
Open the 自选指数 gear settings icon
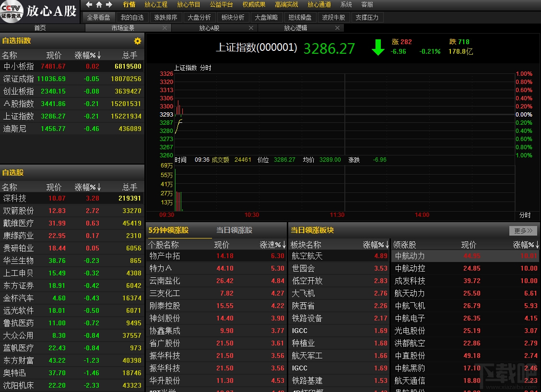[x=138, y=41]
